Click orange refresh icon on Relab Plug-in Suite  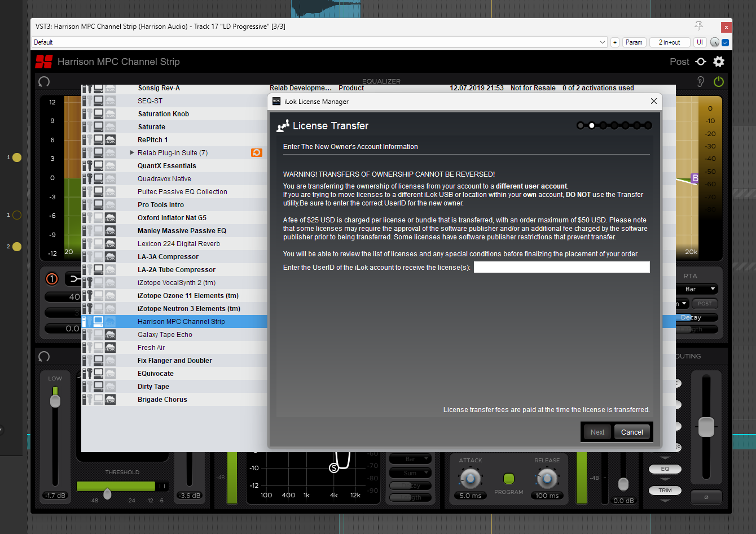(257, 152)
